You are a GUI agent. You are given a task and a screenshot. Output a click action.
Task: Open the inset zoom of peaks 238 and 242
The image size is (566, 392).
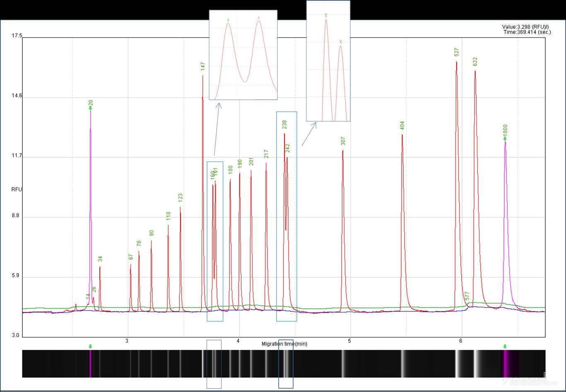(x=328, y=61)
